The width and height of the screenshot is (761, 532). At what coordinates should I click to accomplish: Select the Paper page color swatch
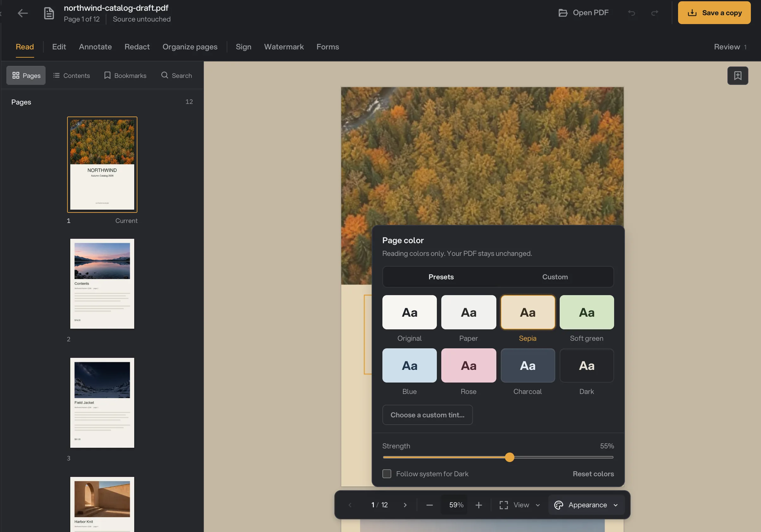468,312
